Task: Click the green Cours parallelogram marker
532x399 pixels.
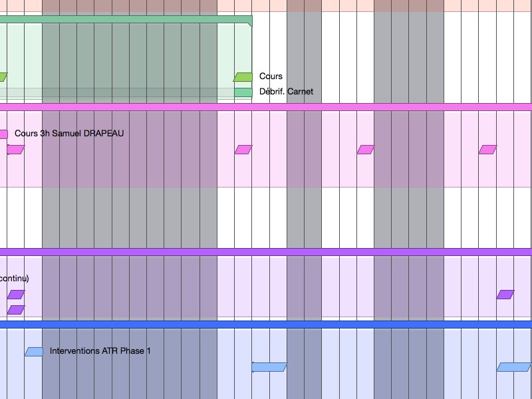Action: pos(243,77)
